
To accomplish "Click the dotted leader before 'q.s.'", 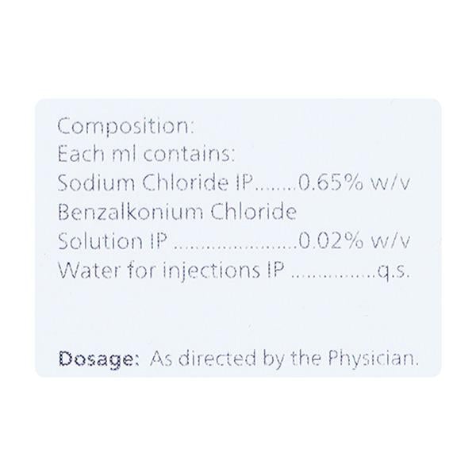I will 333,274.
